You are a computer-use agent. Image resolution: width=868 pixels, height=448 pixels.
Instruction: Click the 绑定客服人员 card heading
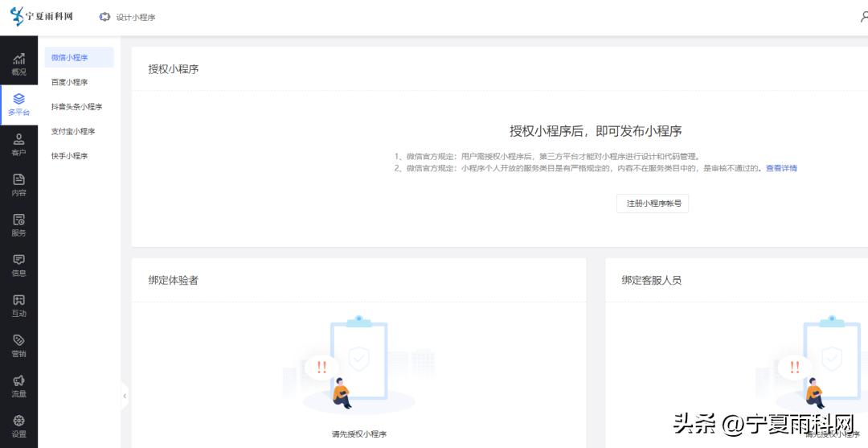[652, 280]
